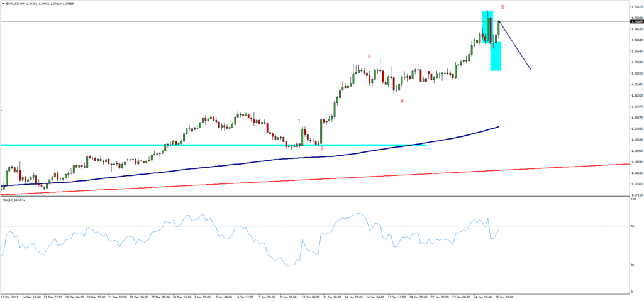Select the current price tag 1.24869
This screenshot has width=644, height=301.
(x=636, y=22)
